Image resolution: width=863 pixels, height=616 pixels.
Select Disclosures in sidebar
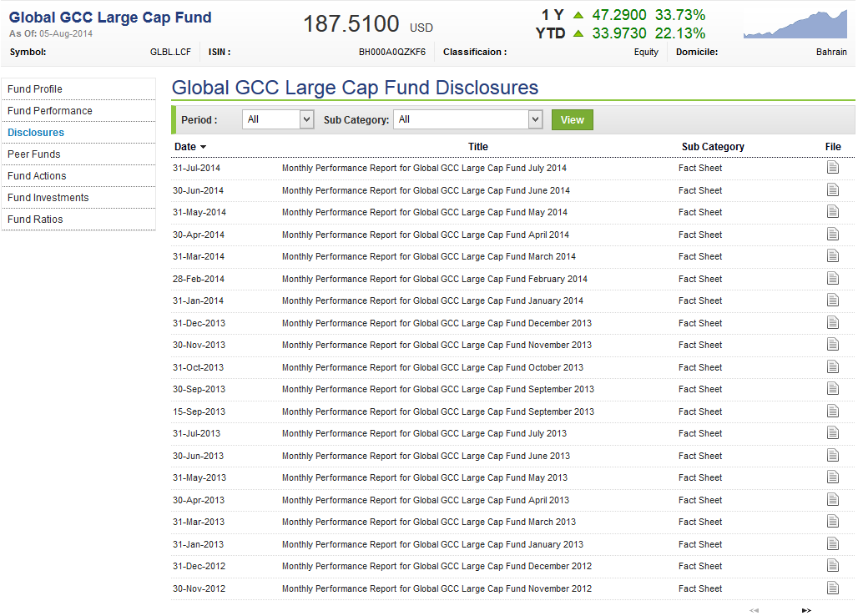36,133
